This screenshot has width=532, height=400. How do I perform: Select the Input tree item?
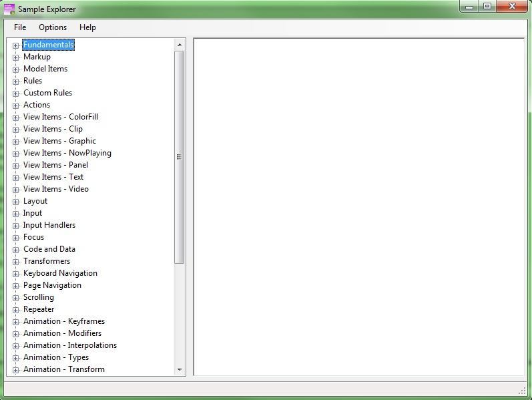33,213
